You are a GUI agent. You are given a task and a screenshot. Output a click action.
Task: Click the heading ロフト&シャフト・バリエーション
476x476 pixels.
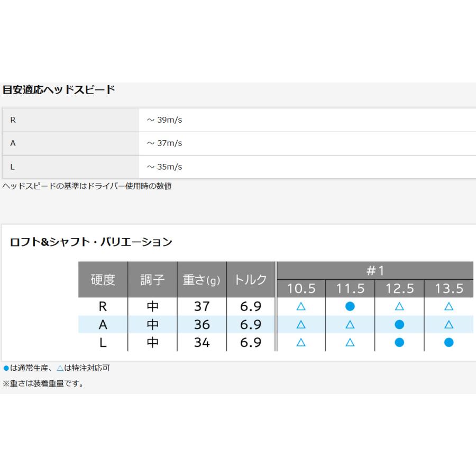91,242
